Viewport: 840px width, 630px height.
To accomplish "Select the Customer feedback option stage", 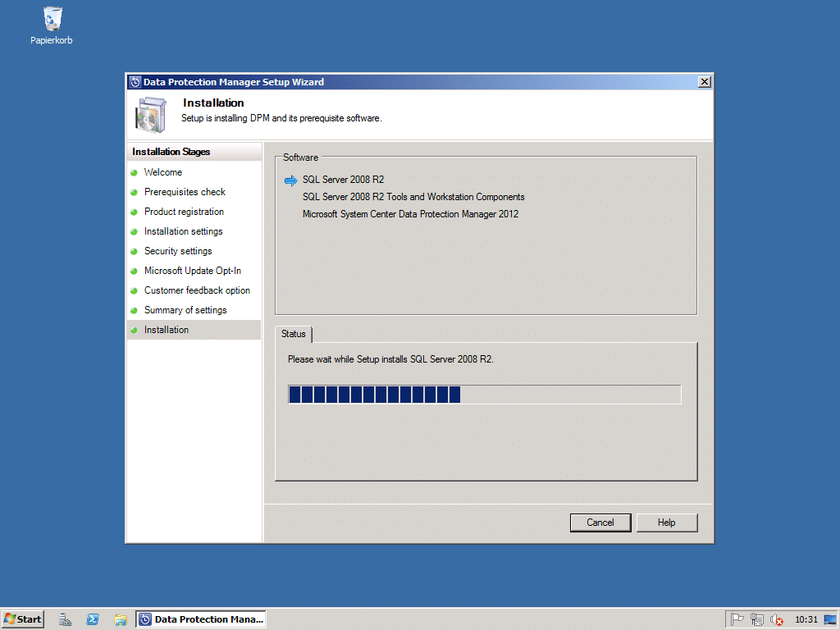I will [197, 291].
